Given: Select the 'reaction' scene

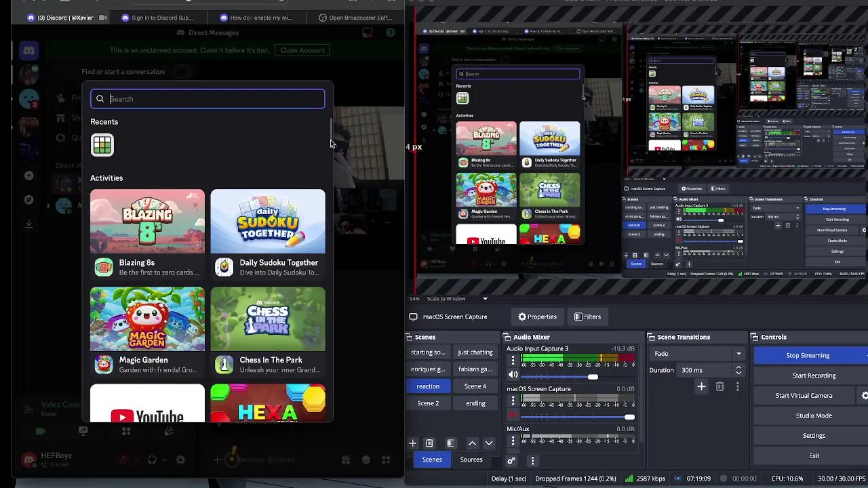Looking at the screenshot, I should point(428,386).
